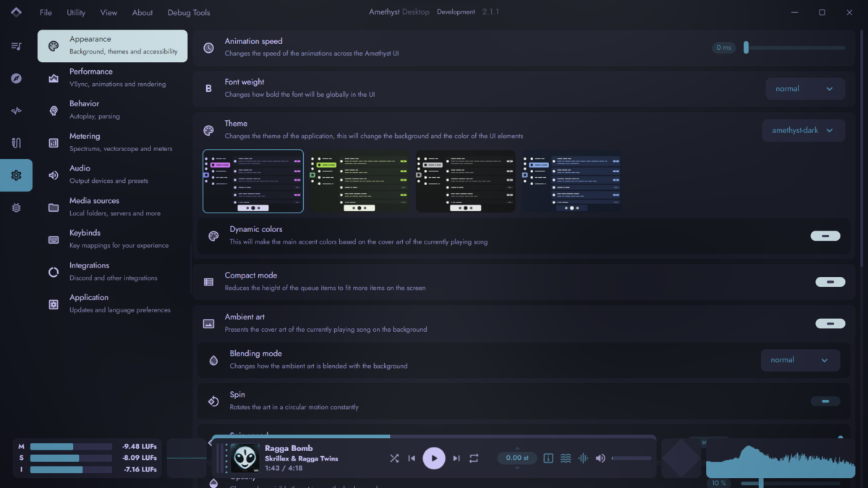Toggle the Compact mode switch
This screenshot has width=868, height=488.
pos(830,282)
